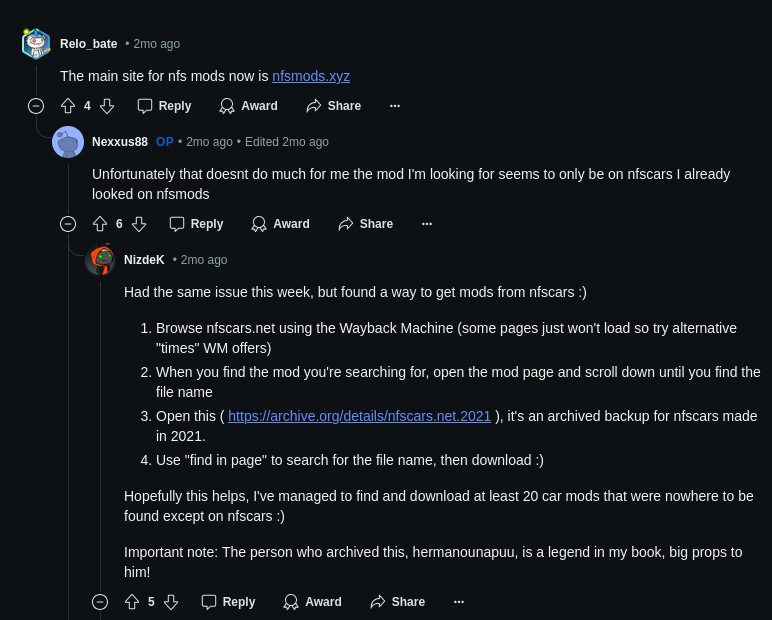Collapse Relo_bate's comment thread
Image resolution: width=772 pixels, height=620 pixels.
36,106
